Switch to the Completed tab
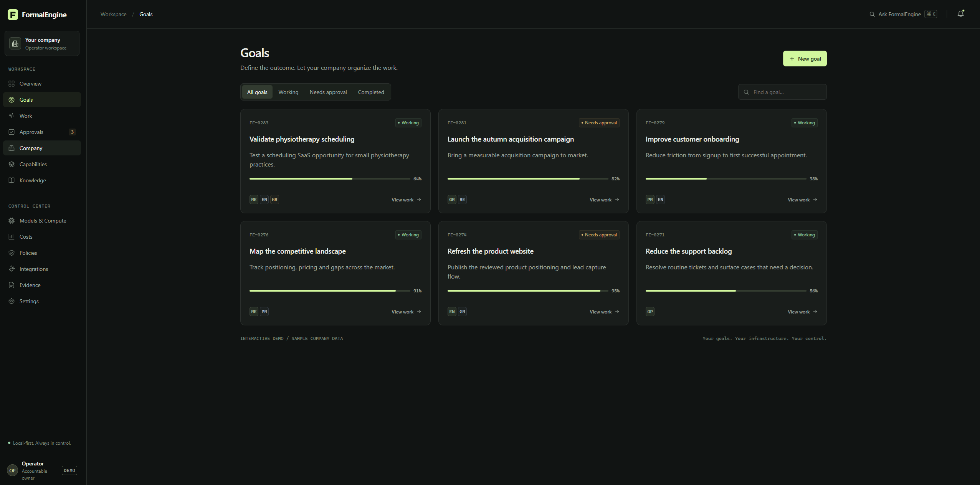The height and width of the screenshot is (485, 980). tap(371, 92)
